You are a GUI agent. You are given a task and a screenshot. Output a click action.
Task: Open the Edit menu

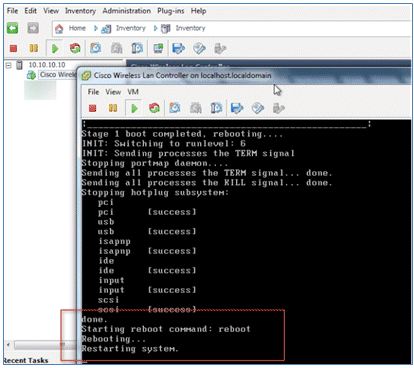click(30, 11)
